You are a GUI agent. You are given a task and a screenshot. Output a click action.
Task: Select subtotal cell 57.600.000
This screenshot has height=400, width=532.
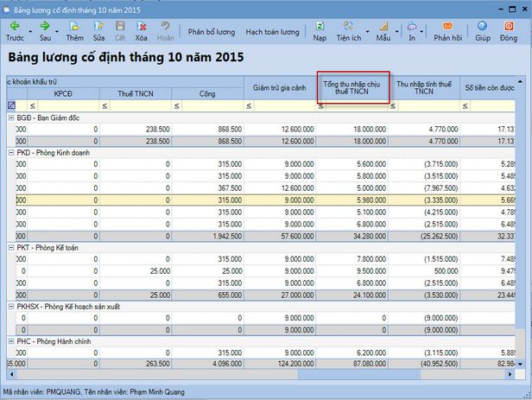pyautogui.click(x=280, y=236)
